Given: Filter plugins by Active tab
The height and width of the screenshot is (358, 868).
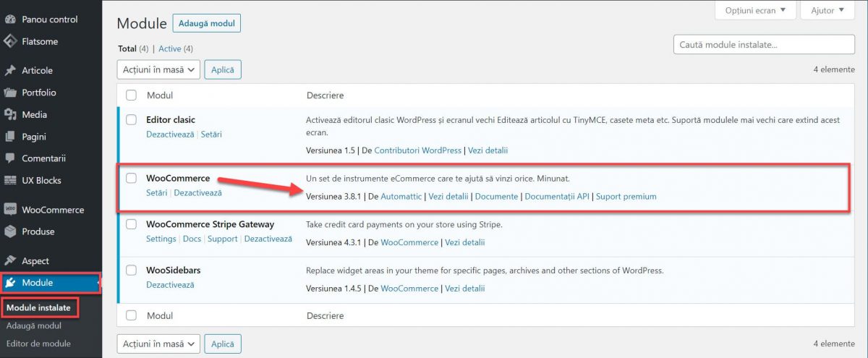Looking at the screenshot, I should [170, 48].
